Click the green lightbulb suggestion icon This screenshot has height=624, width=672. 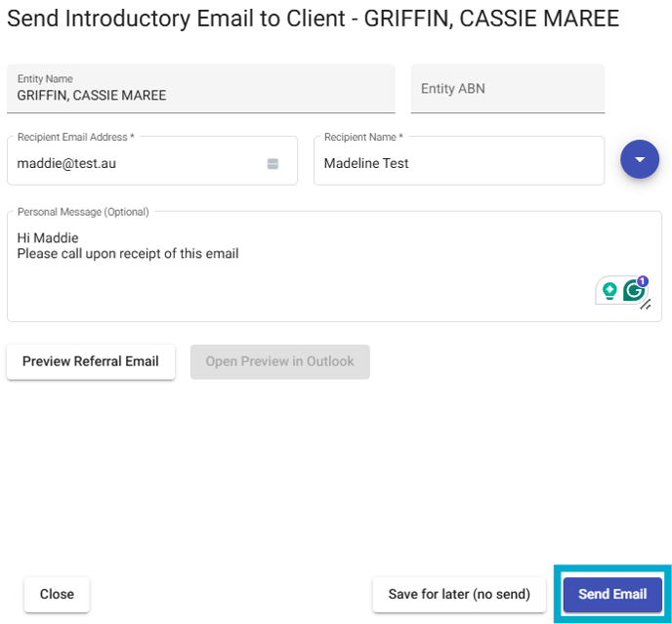tap(609, 291)
